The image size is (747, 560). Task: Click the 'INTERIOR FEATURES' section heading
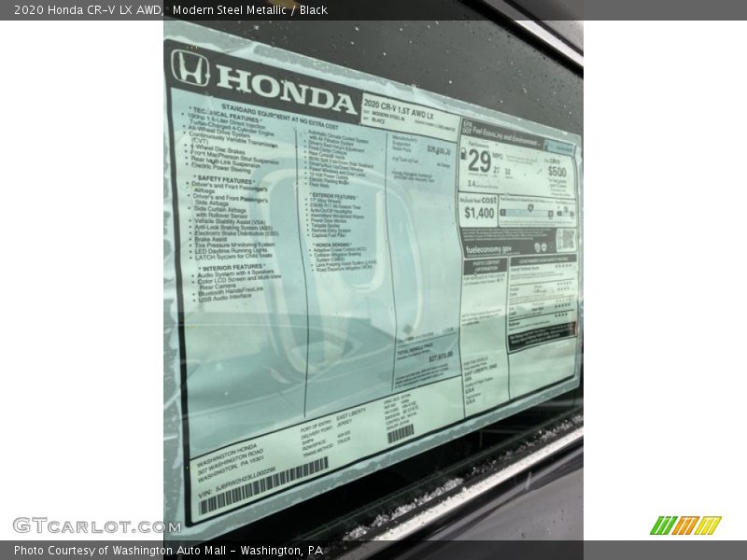pyautogui.click(x=232, y=268)
